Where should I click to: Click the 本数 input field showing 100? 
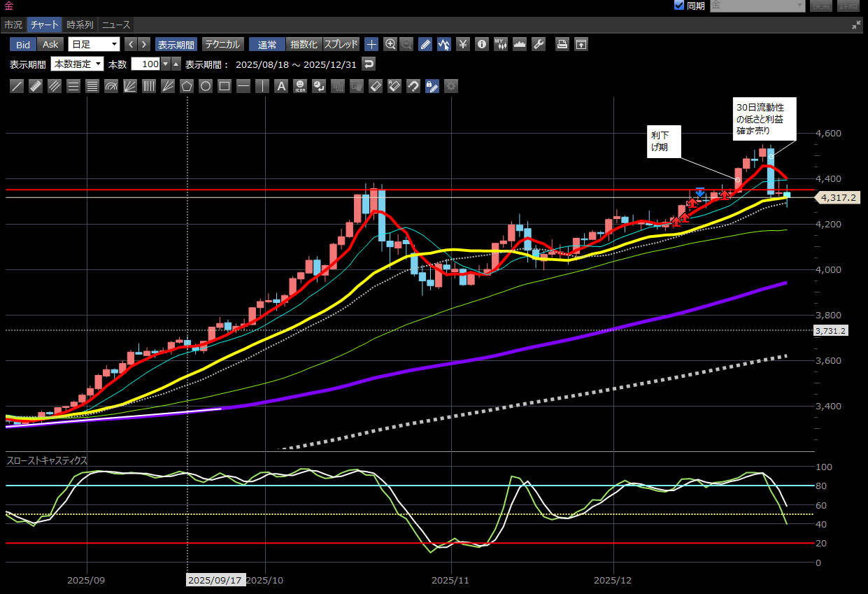tap(145, 64)
